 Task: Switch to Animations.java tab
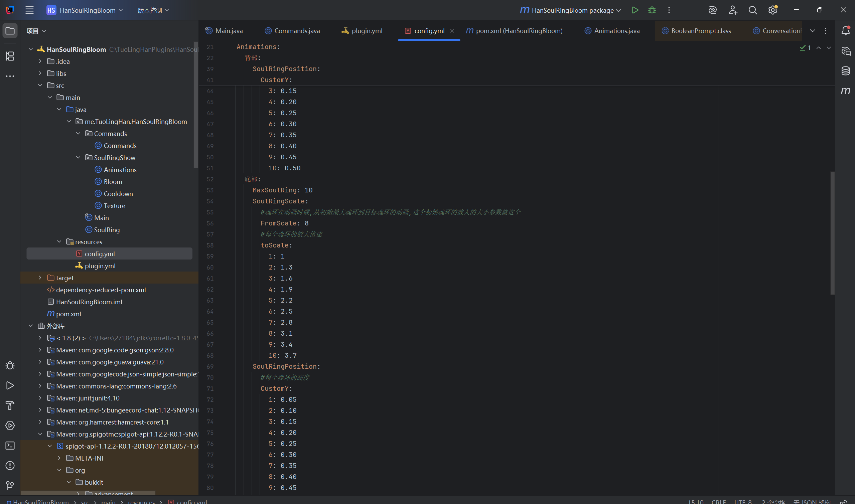pyautogui.click(x=612, y=31)
